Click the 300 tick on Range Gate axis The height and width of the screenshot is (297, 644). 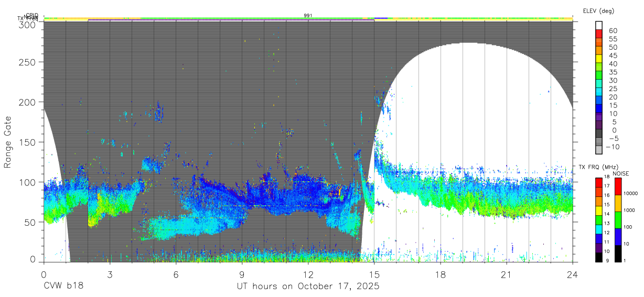tap(27, 25)
